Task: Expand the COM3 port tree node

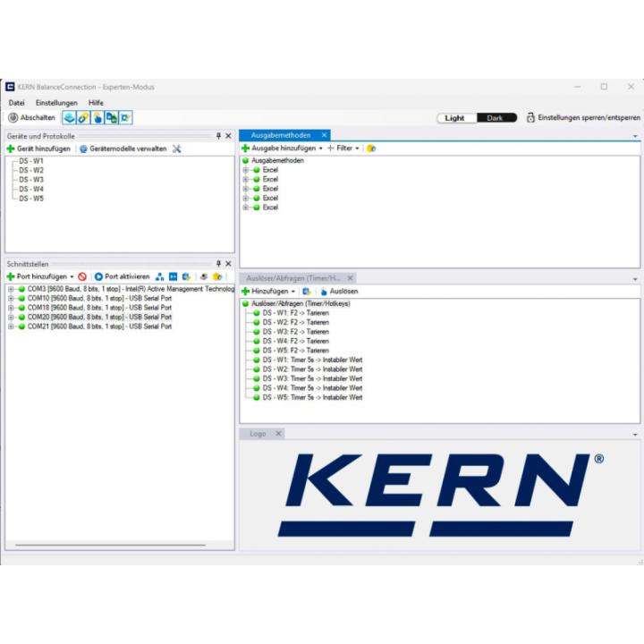Action: pos(11,289)
